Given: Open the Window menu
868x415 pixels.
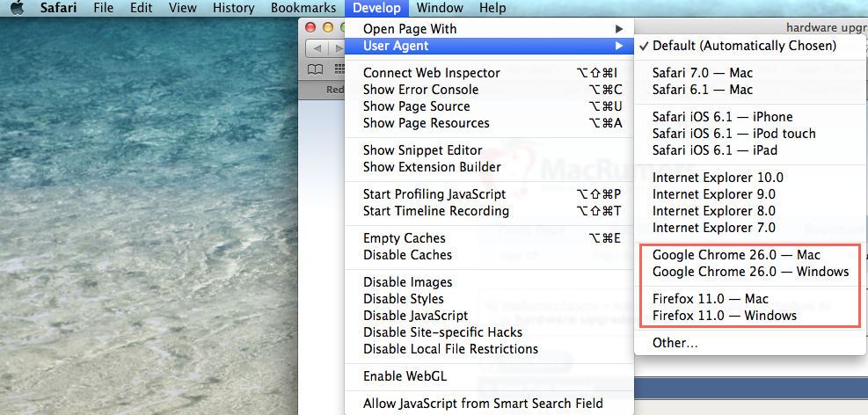Looking at the screenshot, I should (440, 8).
